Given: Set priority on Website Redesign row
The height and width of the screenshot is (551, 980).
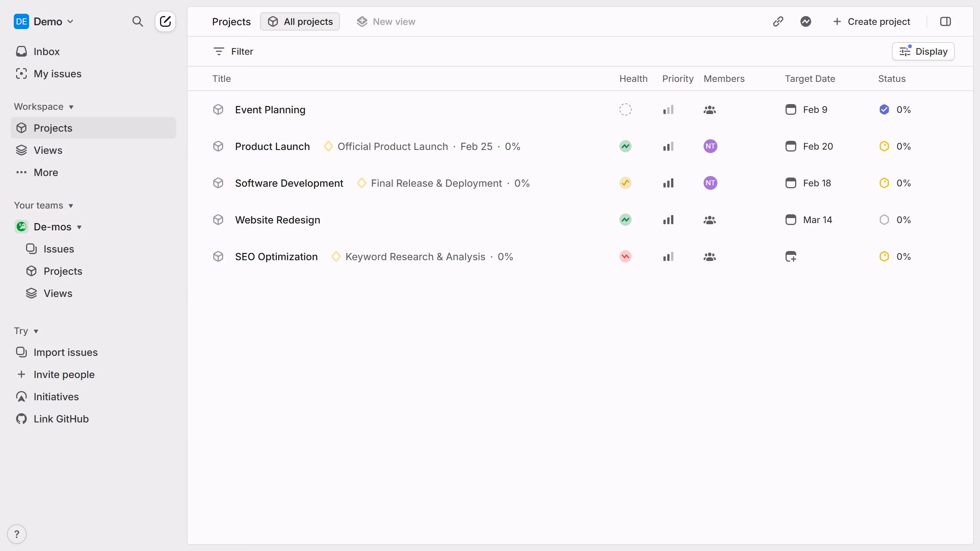Looking at the screenshot, I should tap(668, 220).
